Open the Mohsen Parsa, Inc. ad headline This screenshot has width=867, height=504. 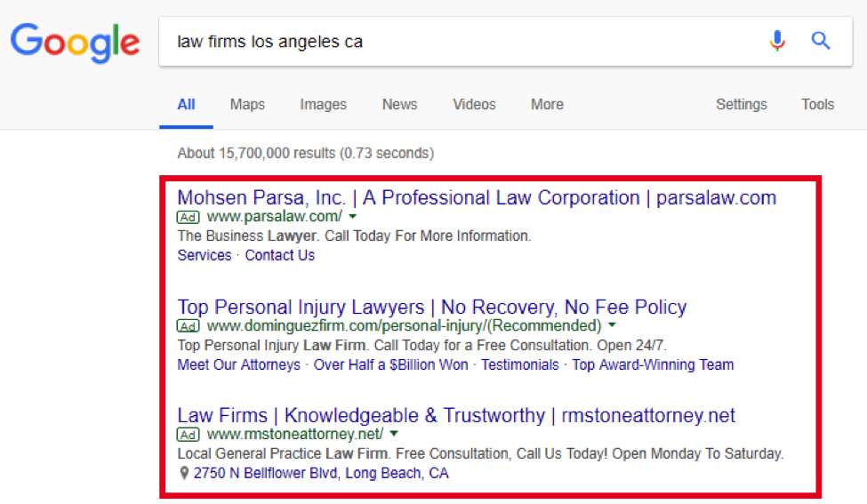pyautogui.click(x=477, y=198)
